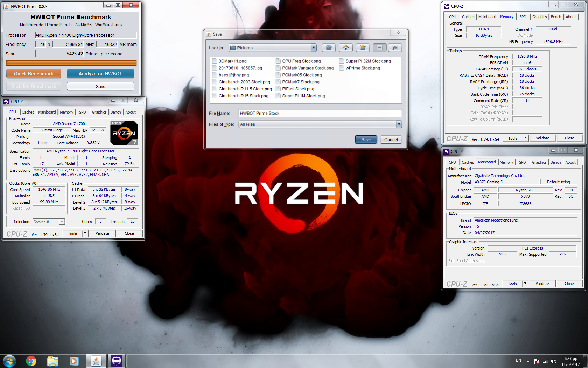Open the Action Center flag icon
This screenshot has height=368, width=588.
537,361
